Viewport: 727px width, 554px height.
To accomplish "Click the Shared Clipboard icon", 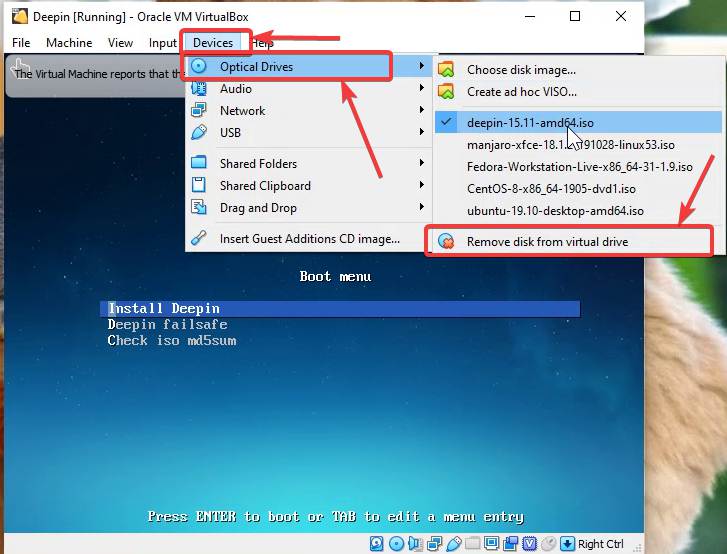I will [199, 185].
